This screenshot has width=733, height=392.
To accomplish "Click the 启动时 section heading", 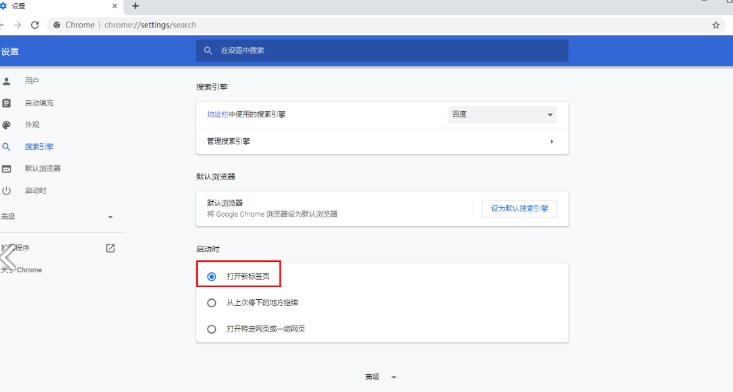I will [x=208, y=249].
